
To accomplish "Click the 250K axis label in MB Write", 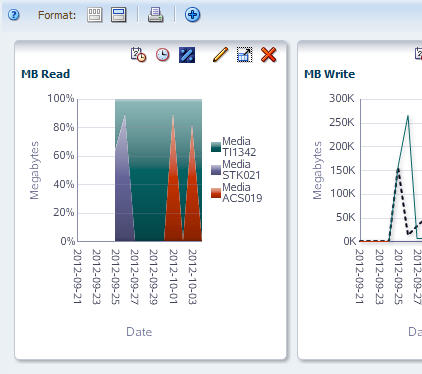I will pyautogui.click(x=342, y=122).
